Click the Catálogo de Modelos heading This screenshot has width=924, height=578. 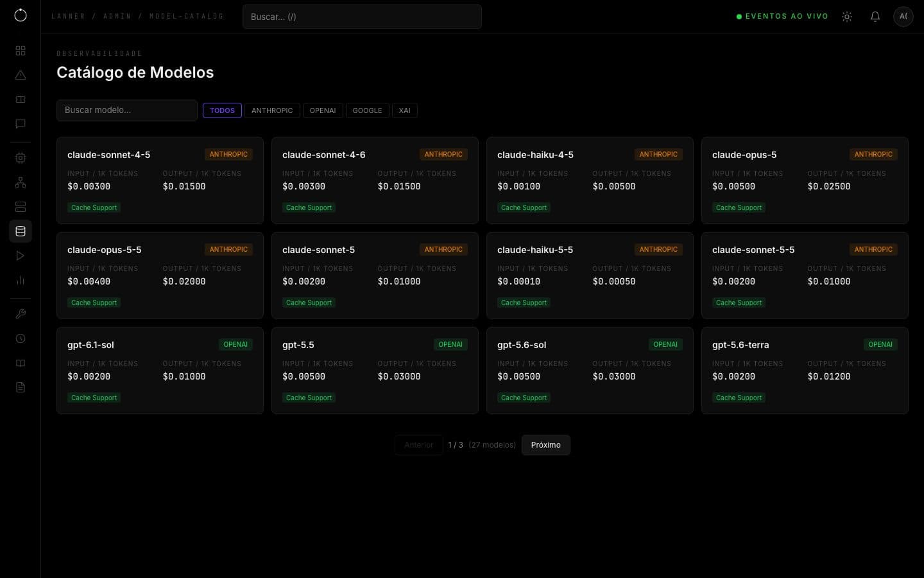click(x=135, y=72)
